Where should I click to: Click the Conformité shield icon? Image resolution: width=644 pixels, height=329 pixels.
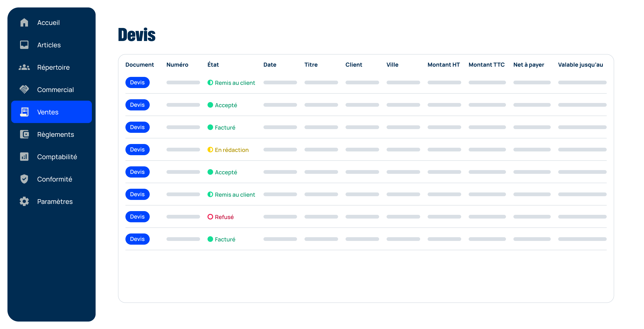click(24, 179)
